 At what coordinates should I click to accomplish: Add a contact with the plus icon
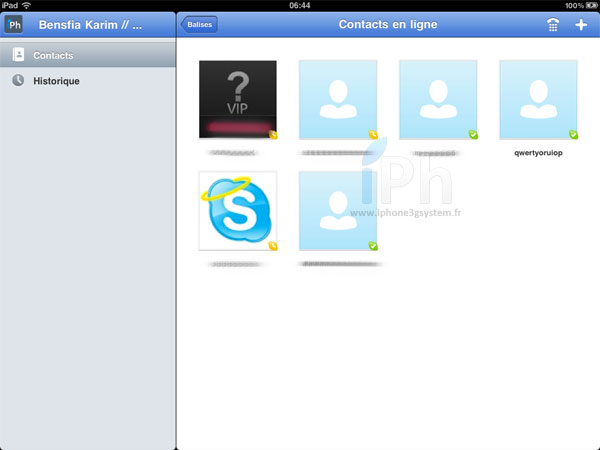pyautogui.click(x=582, y=25)
